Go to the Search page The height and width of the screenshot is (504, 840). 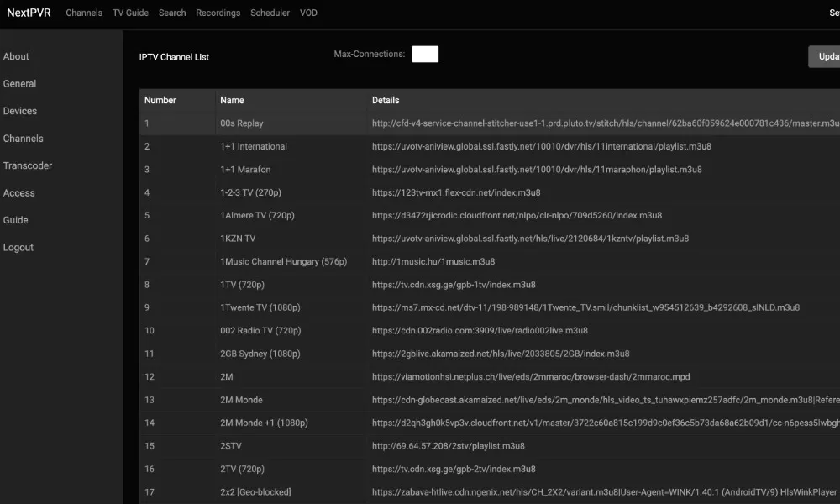[x=172, y=13]
